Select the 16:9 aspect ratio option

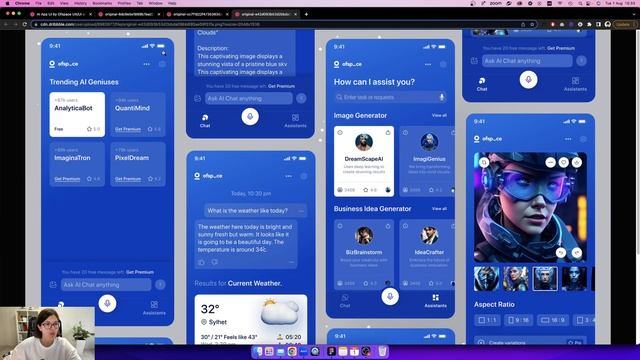pos(553,320)
